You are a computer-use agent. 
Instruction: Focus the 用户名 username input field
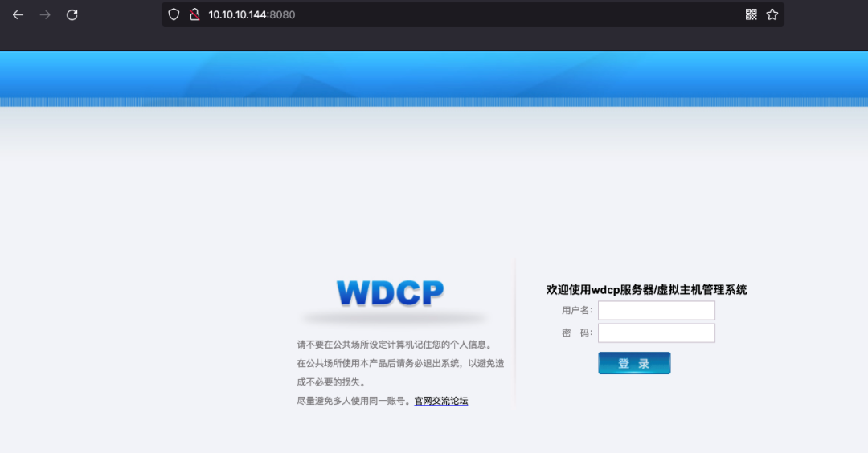(x=657, y=310)
